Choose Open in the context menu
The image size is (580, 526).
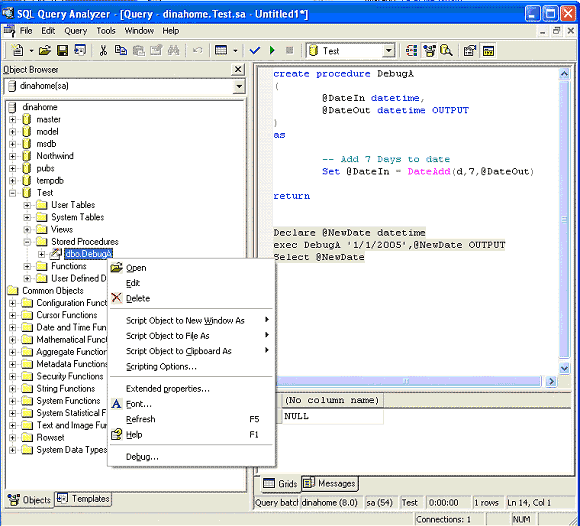[x=191, y=268]
